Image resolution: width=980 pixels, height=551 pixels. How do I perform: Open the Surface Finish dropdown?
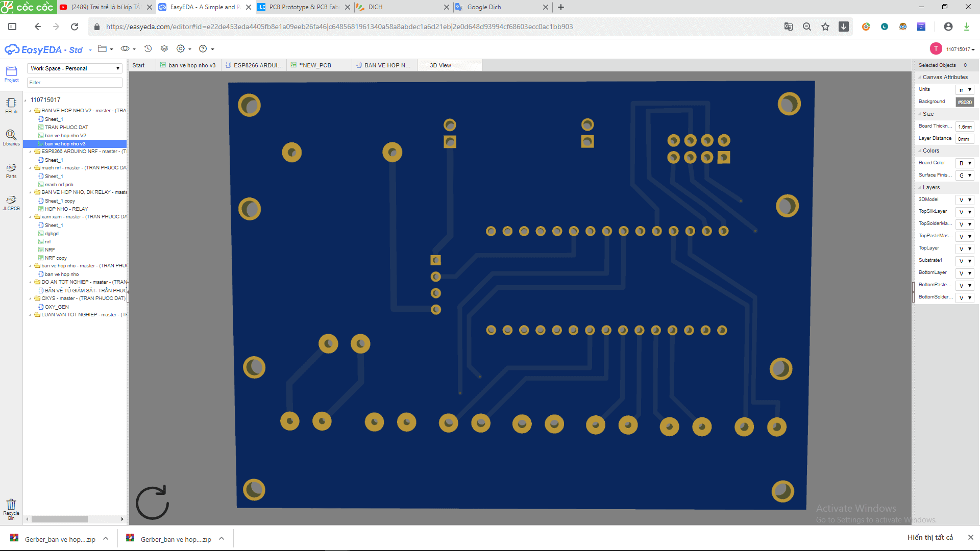[x=965, y=176]
